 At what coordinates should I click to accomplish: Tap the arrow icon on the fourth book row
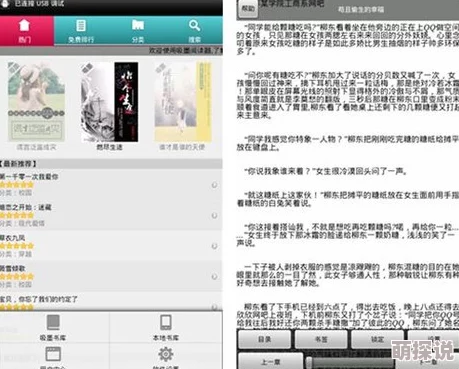click(x=214, y=277)
